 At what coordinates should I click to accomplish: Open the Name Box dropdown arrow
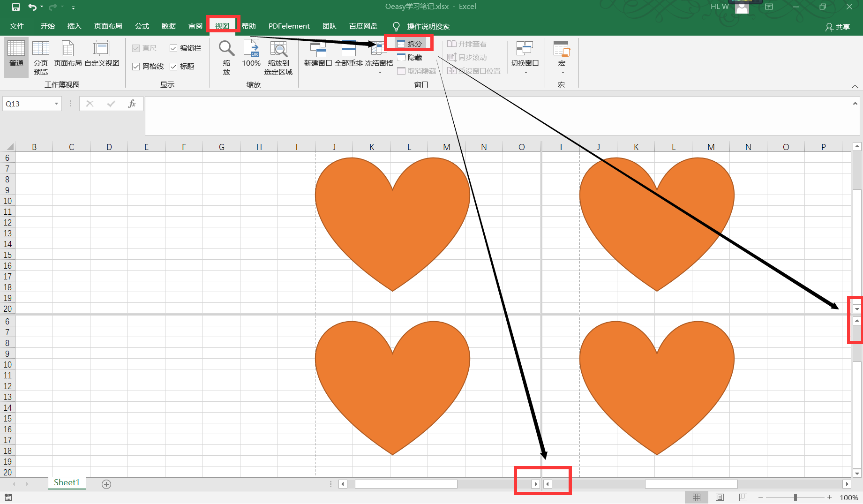57,104
